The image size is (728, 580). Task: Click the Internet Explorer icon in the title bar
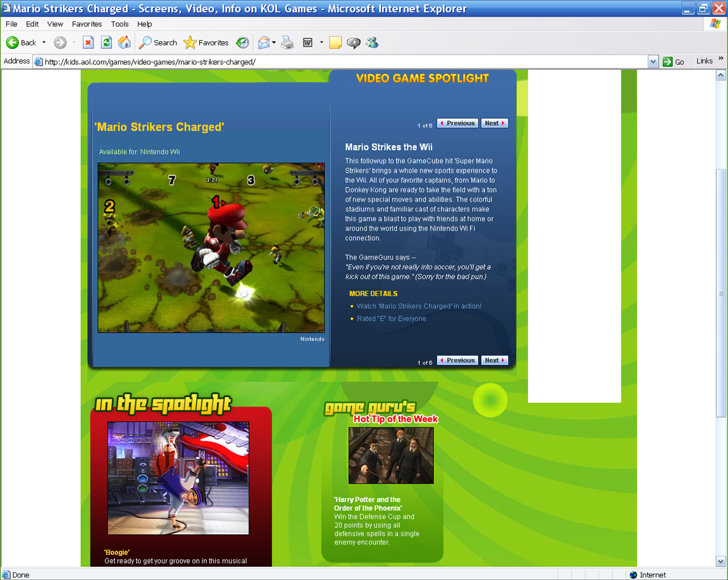(x=6, y=8)
